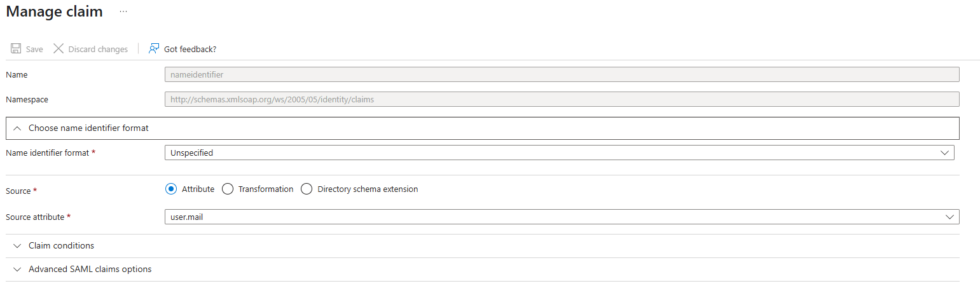
Task: Click the chevron icon beside Claim conditions
Action: click(17, 246)
